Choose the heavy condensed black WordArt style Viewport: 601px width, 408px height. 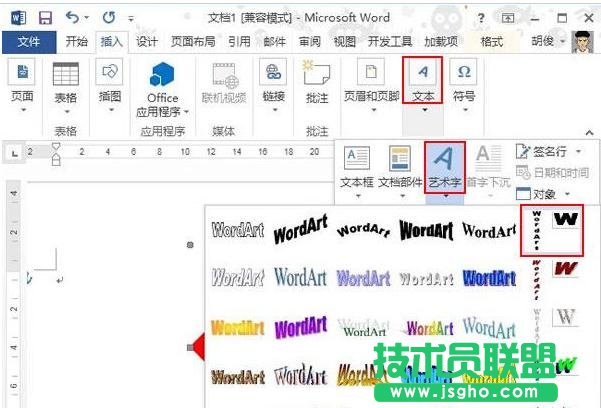click(426, 230)
